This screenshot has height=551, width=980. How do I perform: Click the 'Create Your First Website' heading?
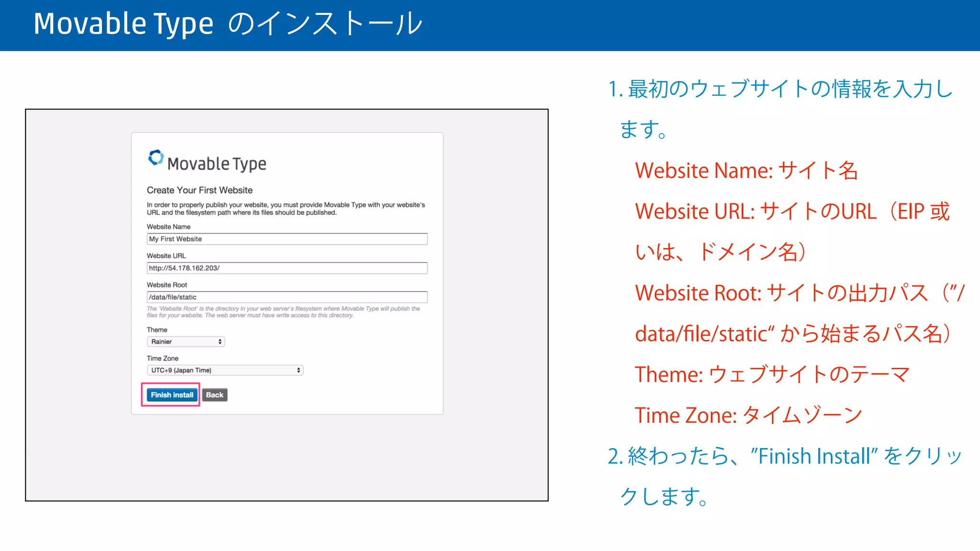click(200, 190)
